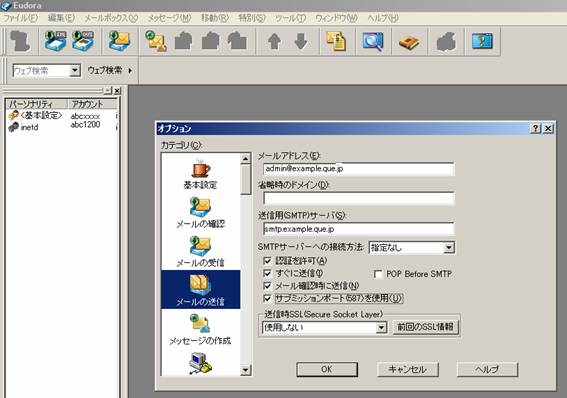
Task: Click the next message down arrow icon
Action: pos(301,41)
